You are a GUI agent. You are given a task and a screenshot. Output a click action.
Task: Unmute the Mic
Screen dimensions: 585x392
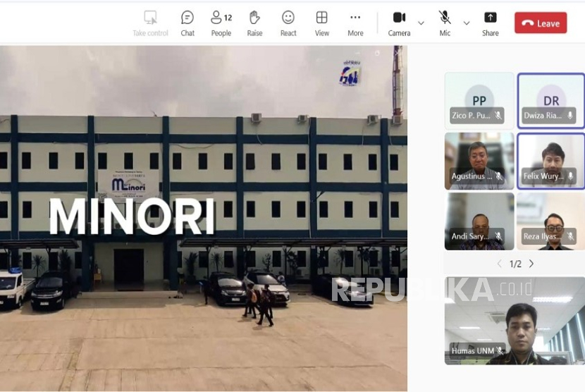tap(444, 23)
